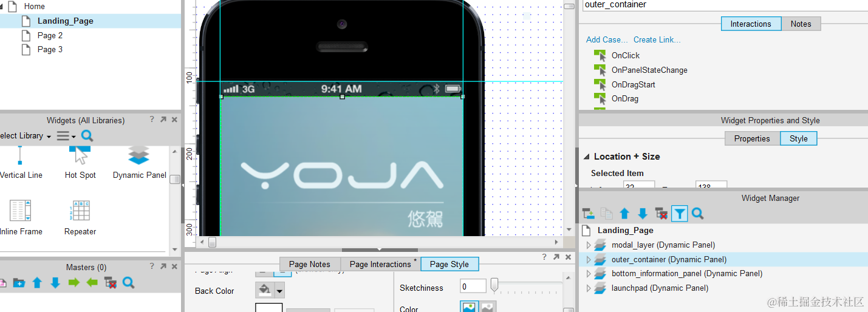
Task: Switch to the Notes tab
Action: point(801,24)
